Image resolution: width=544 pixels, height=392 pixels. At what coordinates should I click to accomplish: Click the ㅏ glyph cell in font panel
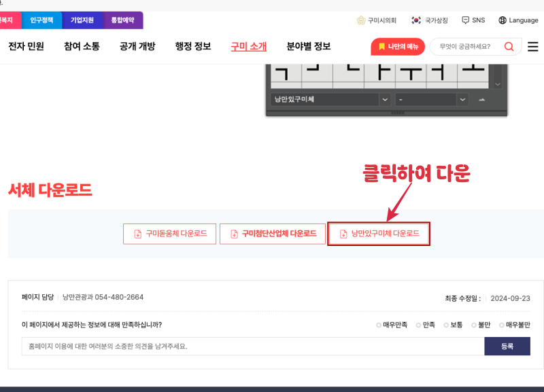click(x=379, y=73)
